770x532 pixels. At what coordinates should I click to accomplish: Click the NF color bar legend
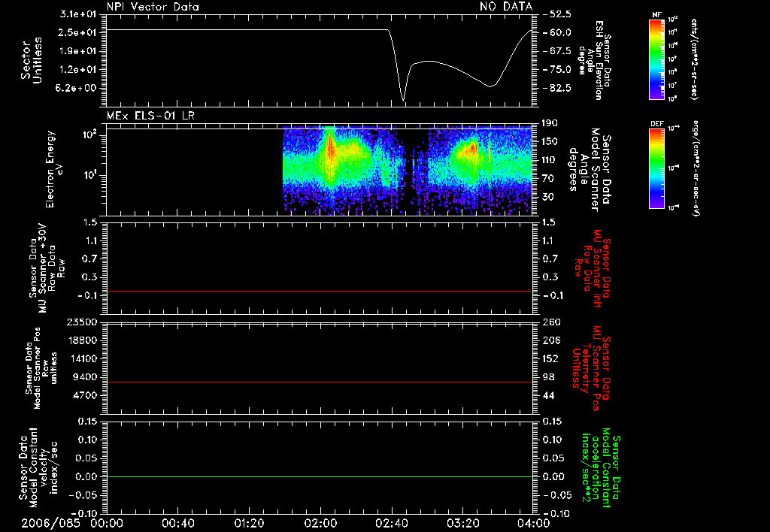[x=656, y=59]
